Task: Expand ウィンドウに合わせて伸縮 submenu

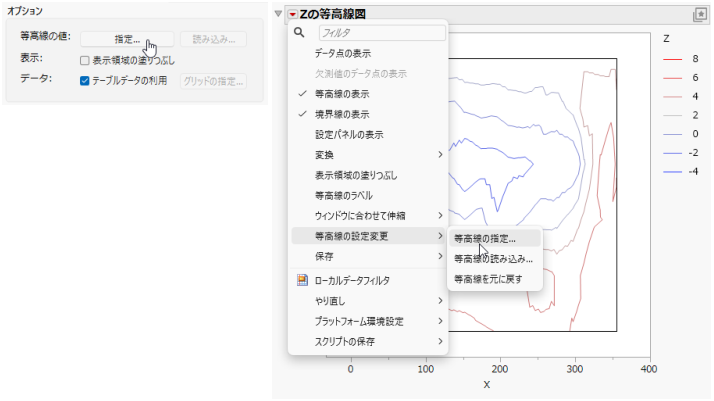Action: (368, 216)
